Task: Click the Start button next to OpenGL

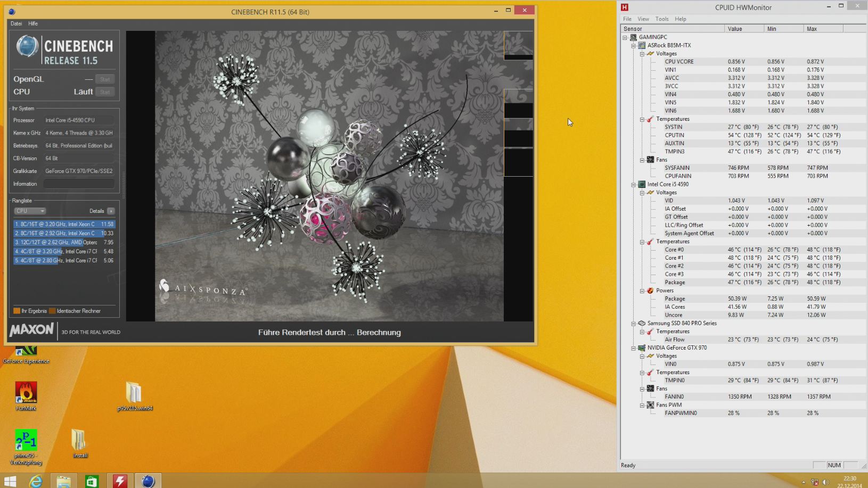Action: (105, 79)
